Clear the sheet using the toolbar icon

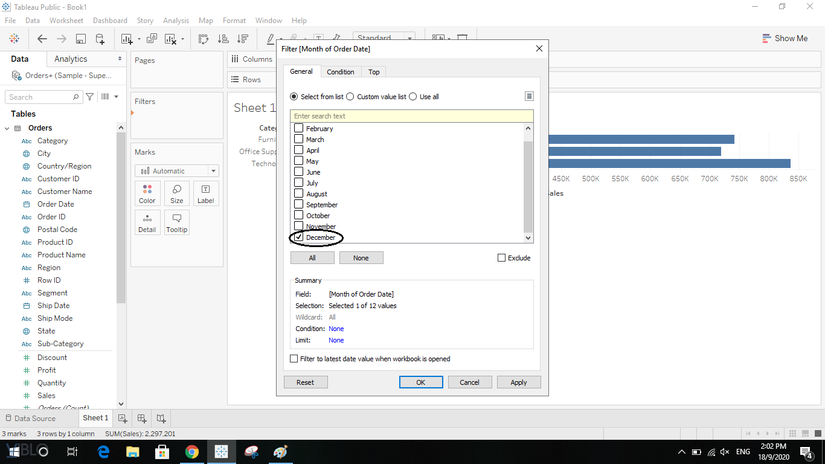click(x=170, y=39)
